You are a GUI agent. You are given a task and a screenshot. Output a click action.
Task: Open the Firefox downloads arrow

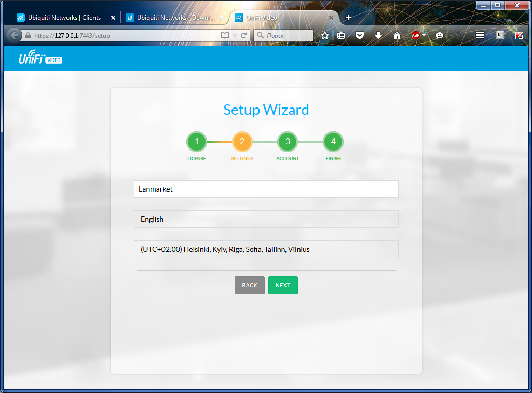point(378,35)
